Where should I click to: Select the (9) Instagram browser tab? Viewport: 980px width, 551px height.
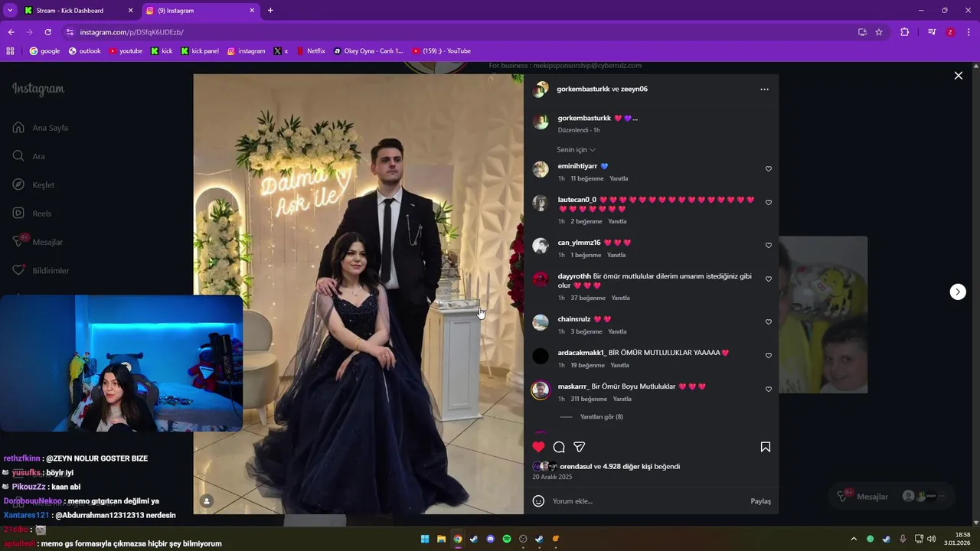[x=201, y=11]
